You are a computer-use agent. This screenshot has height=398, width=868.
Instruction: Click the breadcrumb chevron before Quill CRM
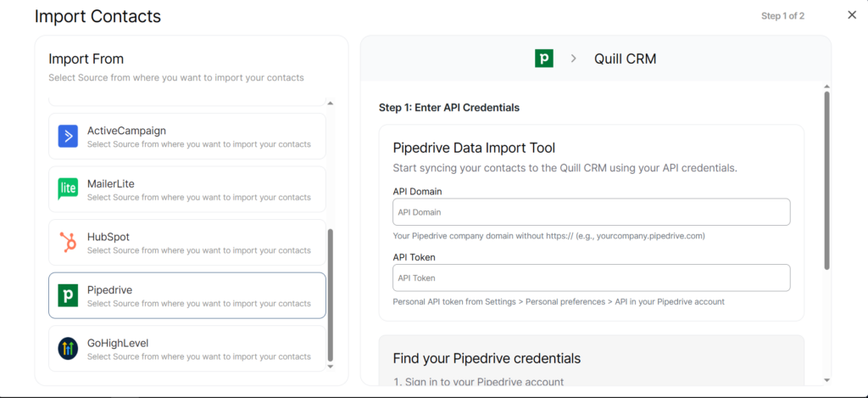[x=573, y=59]
